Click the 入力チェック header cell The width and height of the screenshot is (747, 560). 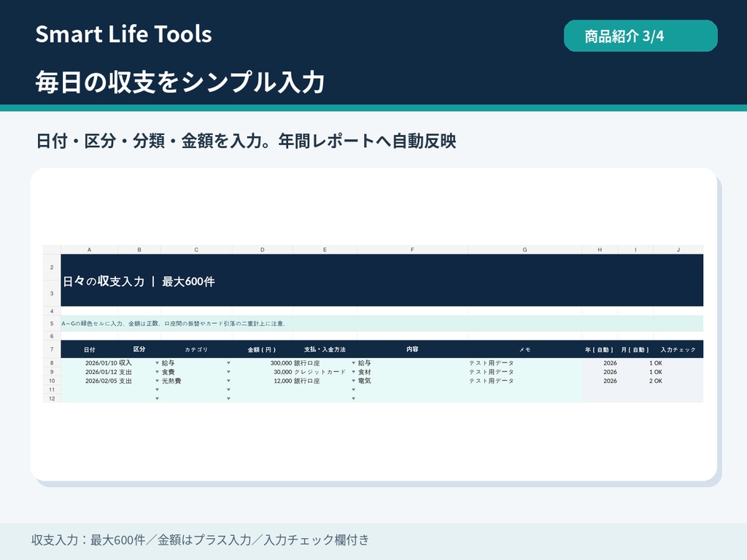coord(678,349)
